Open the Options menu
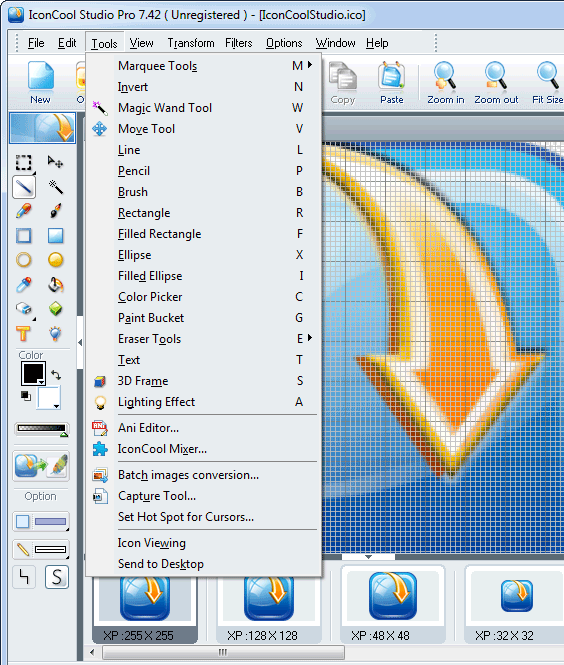 click(284, 43)
